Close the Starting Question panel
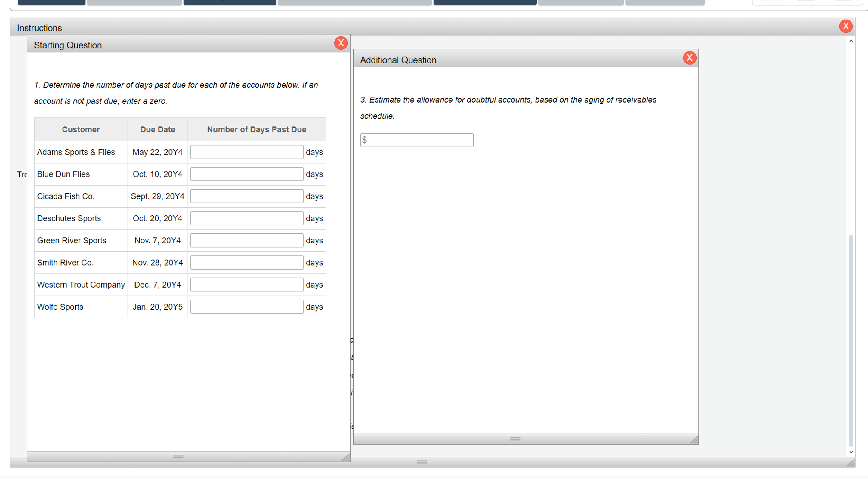Image resolution: width=868 pixels, height=478 pixels. (341, 43)
